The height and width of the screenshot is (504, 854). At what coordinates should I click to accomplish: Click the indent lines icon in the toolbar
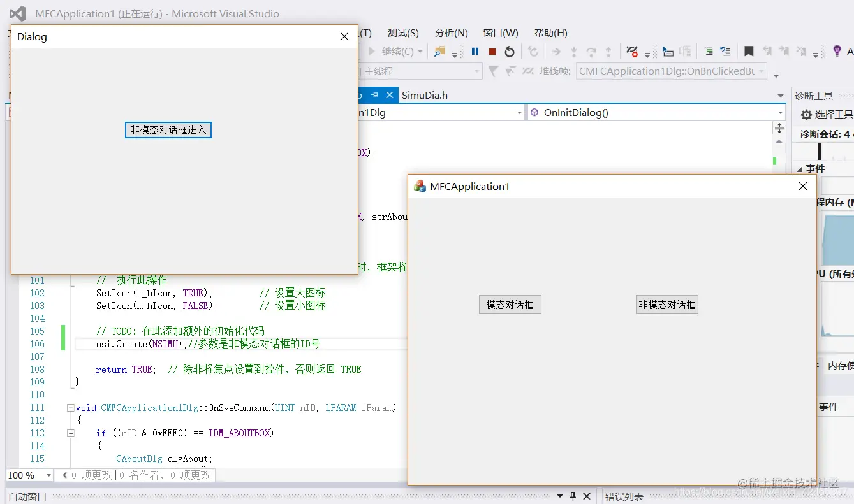click(708, 52)
